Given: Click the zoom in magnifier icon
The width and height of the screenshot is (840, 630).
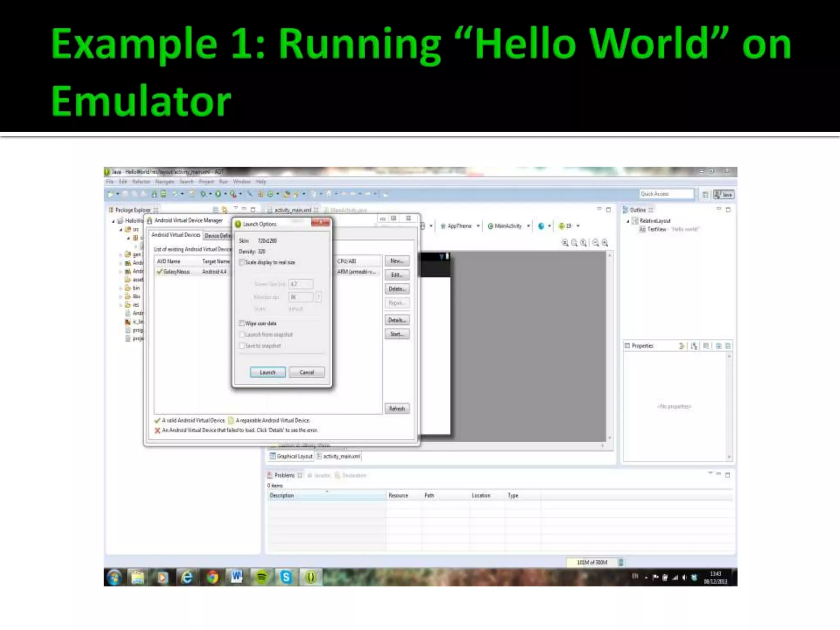Looking at the screenshot, I should click(605, 243).
